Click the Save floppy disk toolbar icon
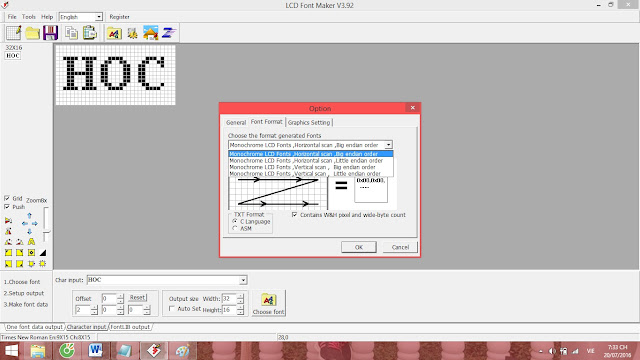Screen dimensions: 640x360 [51, 33]
